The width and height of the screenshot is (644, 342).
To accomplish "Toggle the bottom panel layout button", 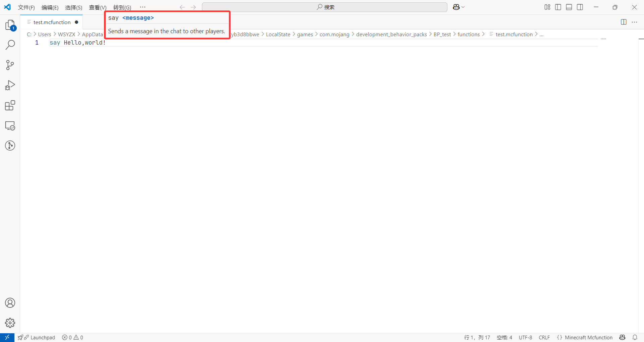I will click(569, 7).
